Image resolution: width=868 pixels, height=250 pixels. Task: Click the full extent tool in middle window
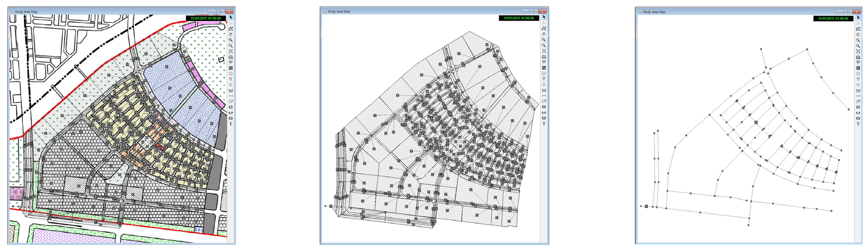(x=544, y=51)
